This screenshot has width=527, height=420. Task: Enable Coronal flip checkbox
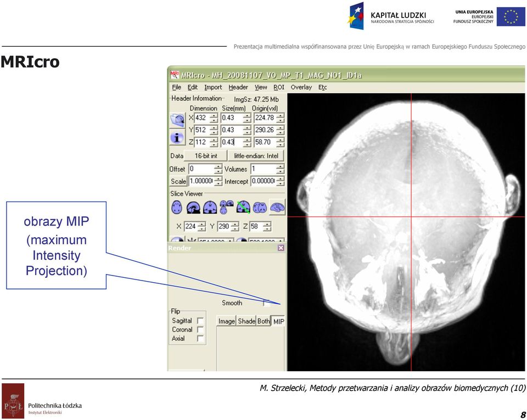click(200, 329)
